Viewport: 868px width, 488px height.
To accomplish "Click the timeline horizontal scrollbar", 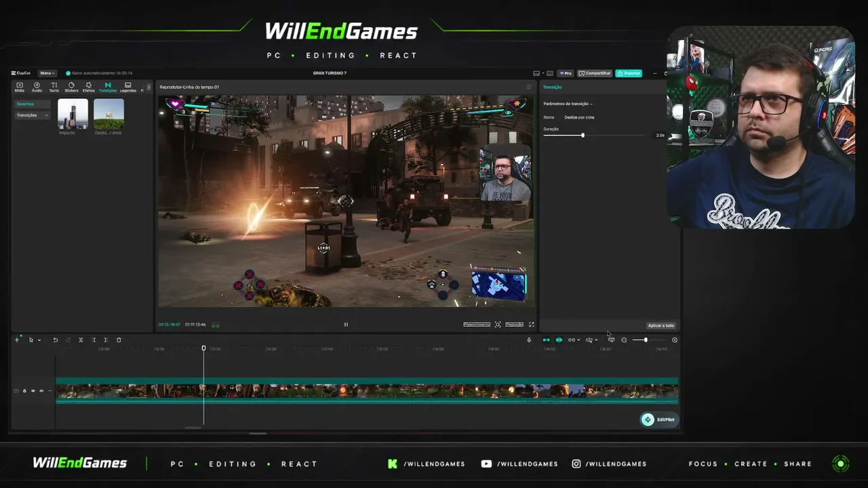I will (x=193, y=428).
